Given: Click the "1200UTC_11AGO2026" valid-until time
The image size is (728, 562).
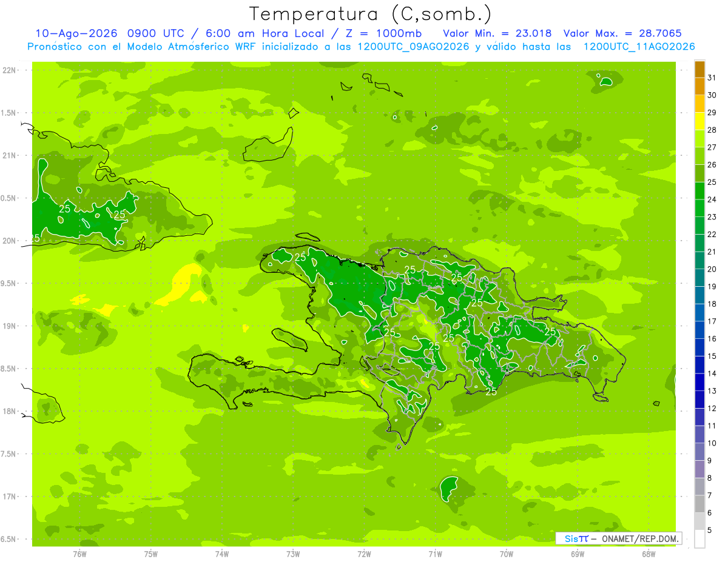Looking at the screenshot, I should click(639, 47).
